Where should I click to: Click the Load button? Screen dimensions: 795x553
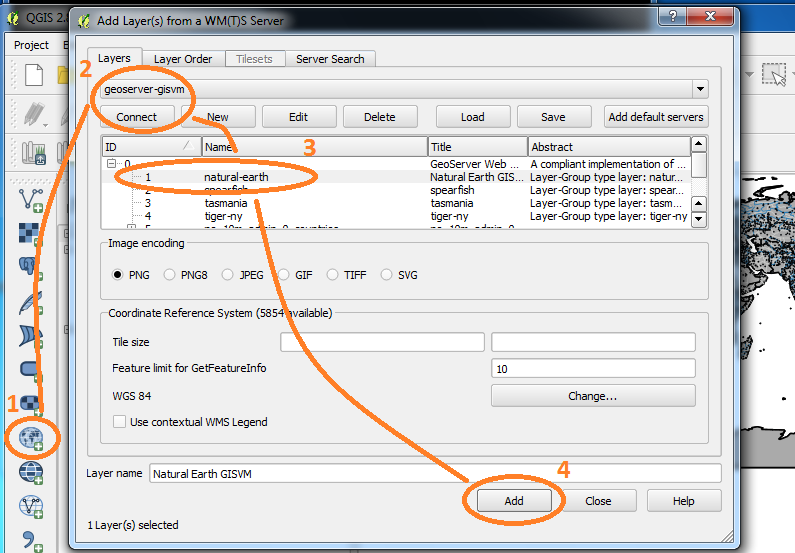473,117
